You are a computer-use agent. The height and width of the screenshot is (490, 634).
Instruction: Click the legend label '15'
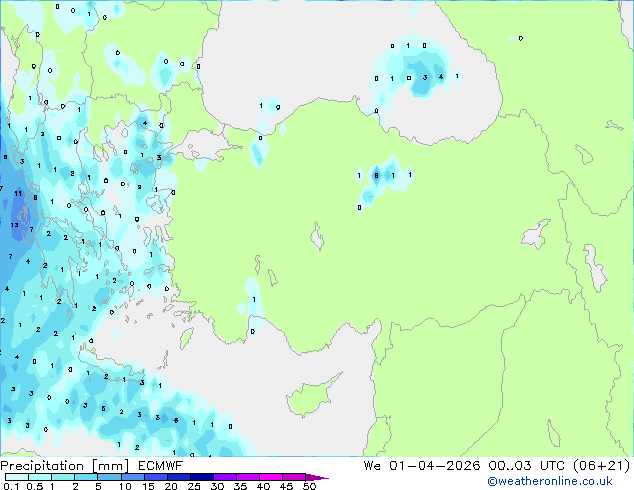pyautogui.click(x=148, y=486)
